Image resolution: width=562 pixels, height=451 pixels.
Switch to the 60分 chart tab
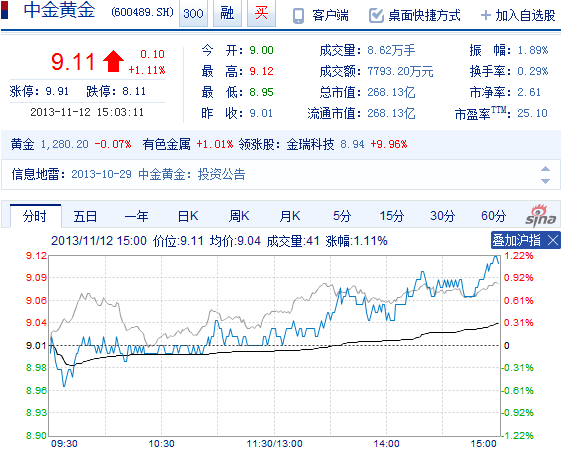pyautogui.click(x=494, y=216)
